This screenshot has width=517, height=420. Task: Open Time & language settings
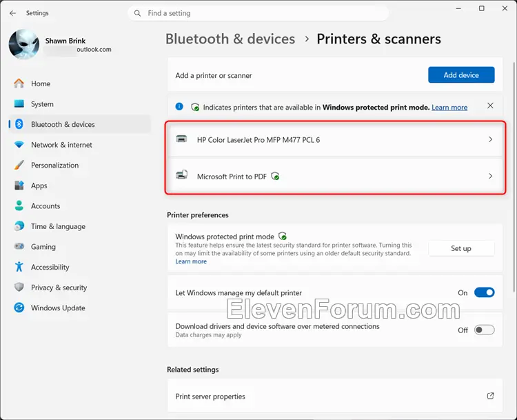point(79,226)
